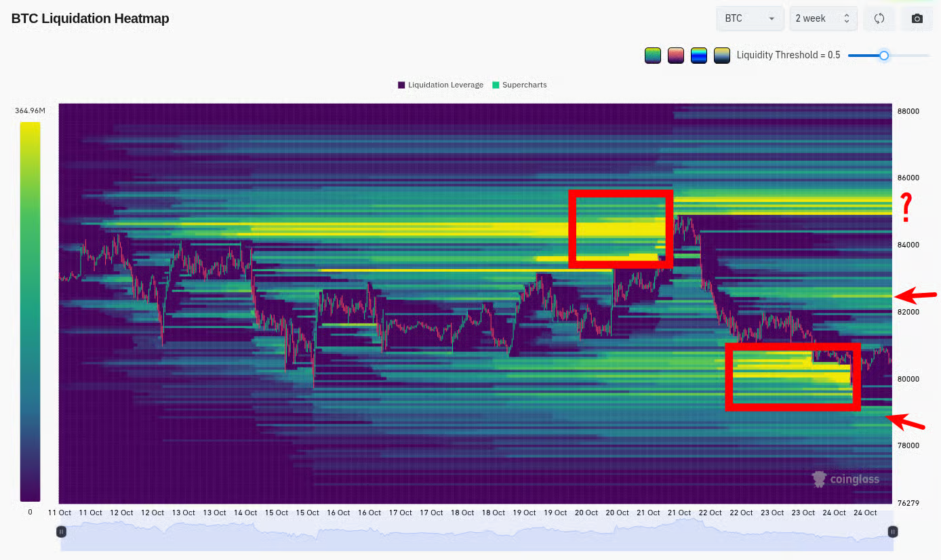Choose the blue rainbow color scheme swatch

[699, 56]
